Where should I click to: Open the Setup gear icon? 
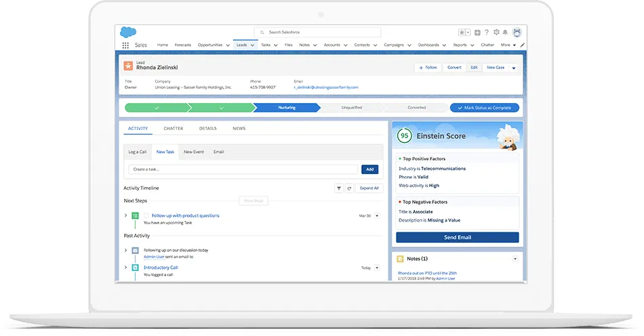click(x=496, y=32)
